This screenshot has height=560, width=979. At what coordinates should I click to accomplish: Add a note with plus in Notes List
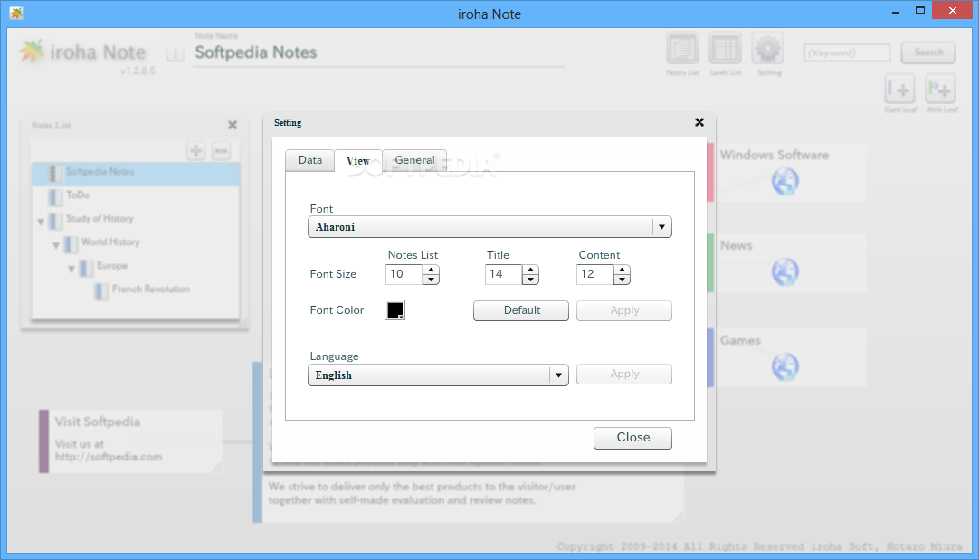[196, 150]
